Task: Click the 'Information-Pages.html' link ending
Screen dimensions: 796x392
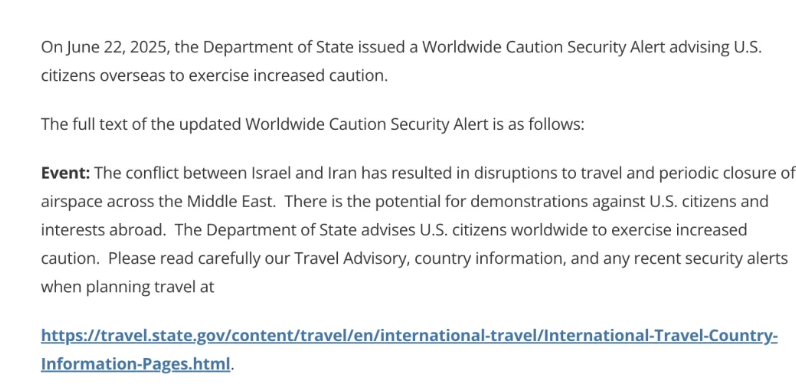Action: point(136,364)
